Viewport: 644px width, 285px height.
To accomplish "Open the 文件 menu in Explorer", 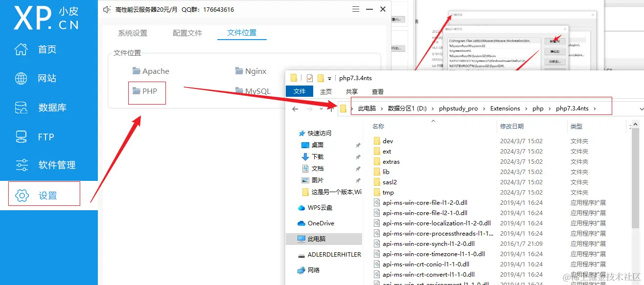I will pyautogui.click(x=299, y=91).
